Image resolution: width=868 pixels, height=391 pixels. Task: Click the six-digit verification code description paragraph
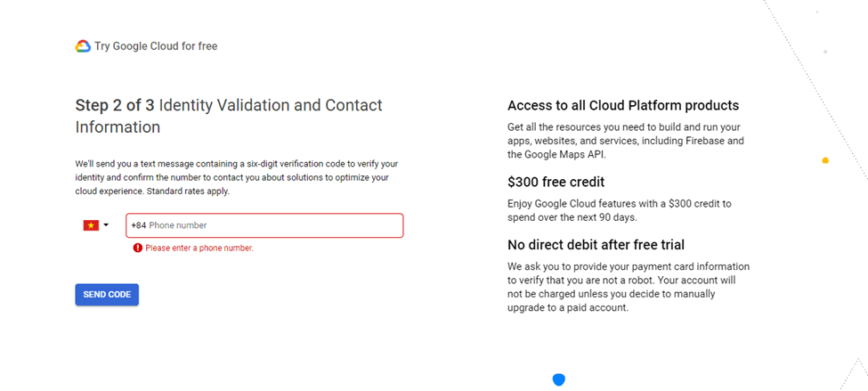(237, 178)
